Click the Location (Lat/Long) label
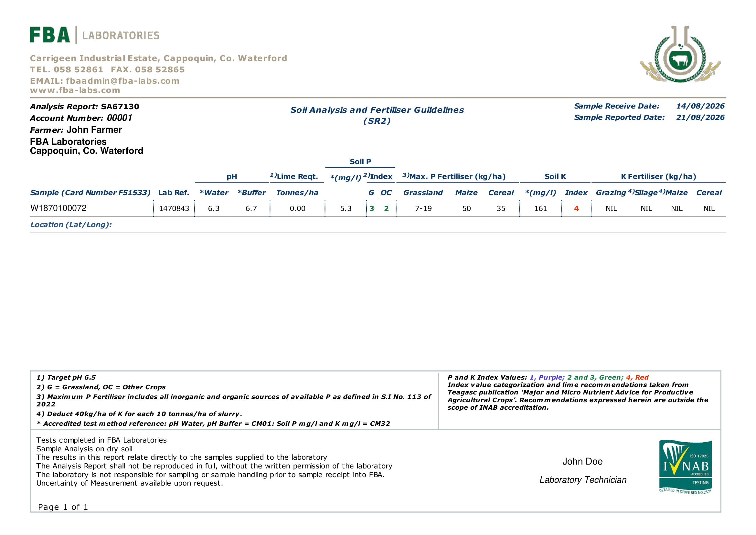 point(71,225)
